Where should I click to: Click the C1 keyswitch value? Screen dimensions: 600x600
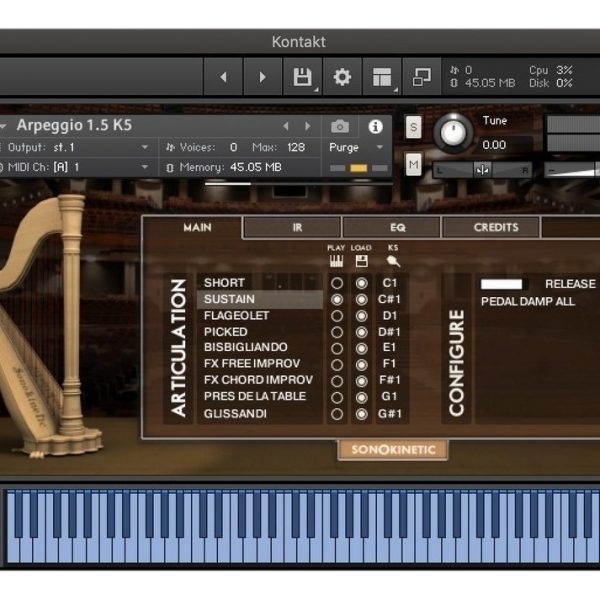[390, 283]
